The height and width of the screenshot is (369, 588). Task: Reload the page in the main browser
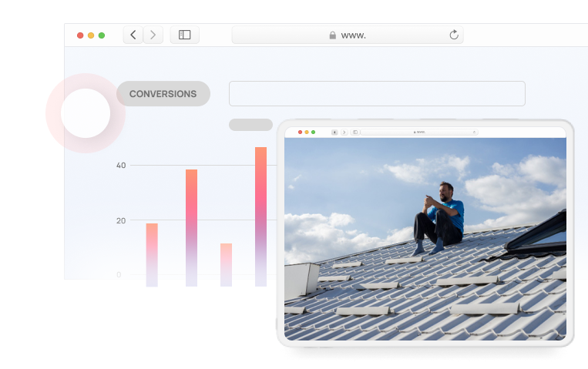tap(454, 35)
